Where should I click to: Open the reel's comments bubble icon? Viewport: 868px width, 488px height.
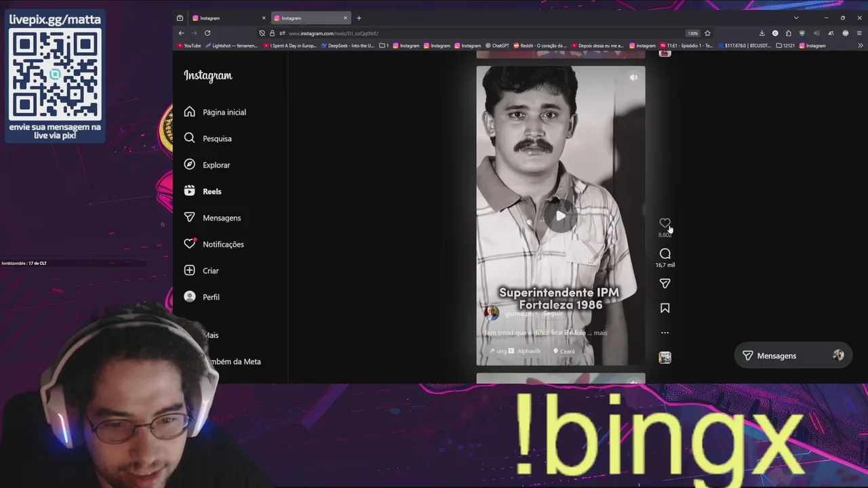click(665, 253)
